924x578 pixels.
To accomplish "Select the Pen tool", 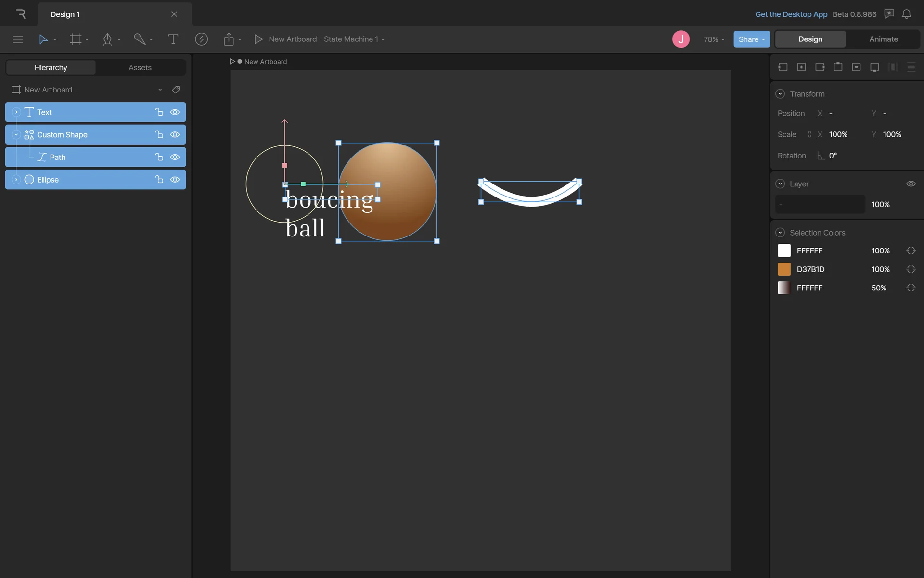I will tap(107, 39).
